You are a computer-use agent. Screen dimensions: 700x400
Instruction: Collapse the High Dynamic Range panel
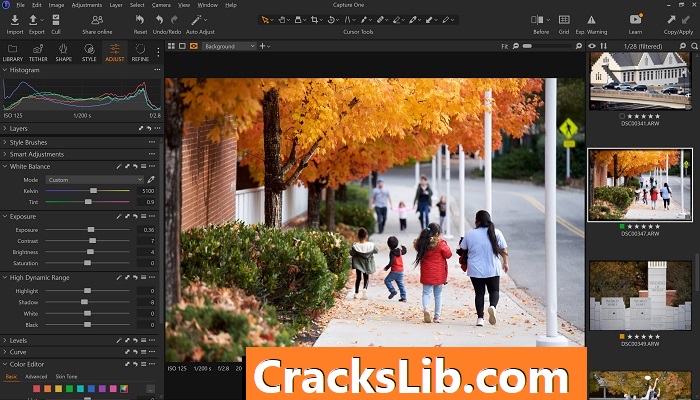tap(5, 278)
